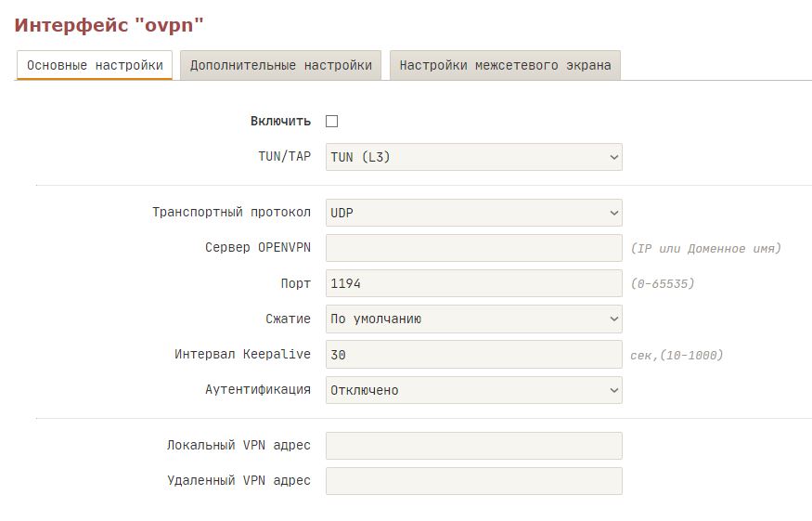Open Настройки межсетевого экрана tab
The image size is (812, 521).
point(505,65)
